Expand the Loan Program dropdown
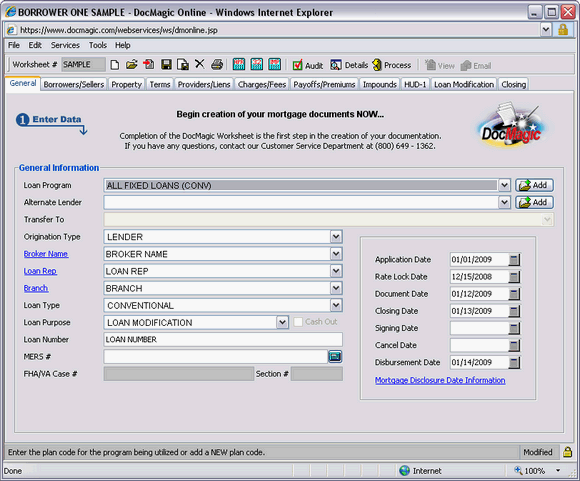This screenshot has height=481, width=580. (504, 185)
